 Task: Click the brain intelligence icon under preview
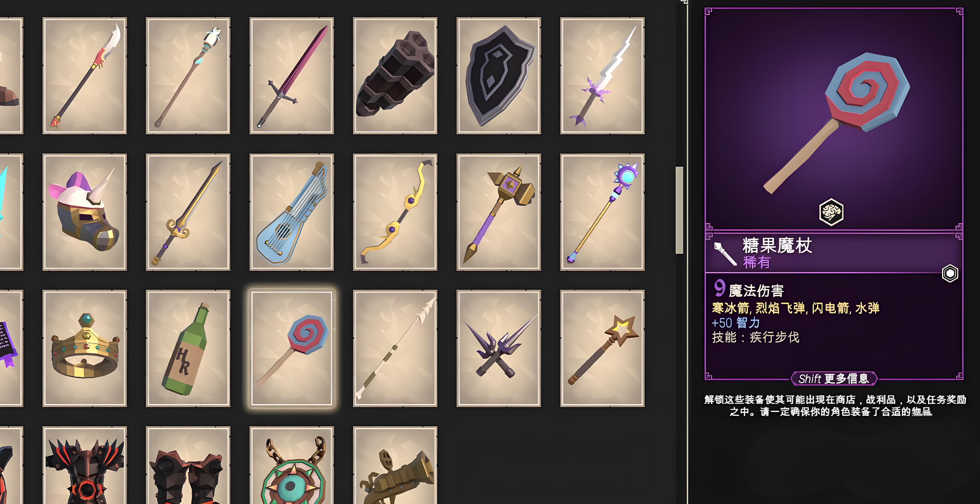(831, 212)
